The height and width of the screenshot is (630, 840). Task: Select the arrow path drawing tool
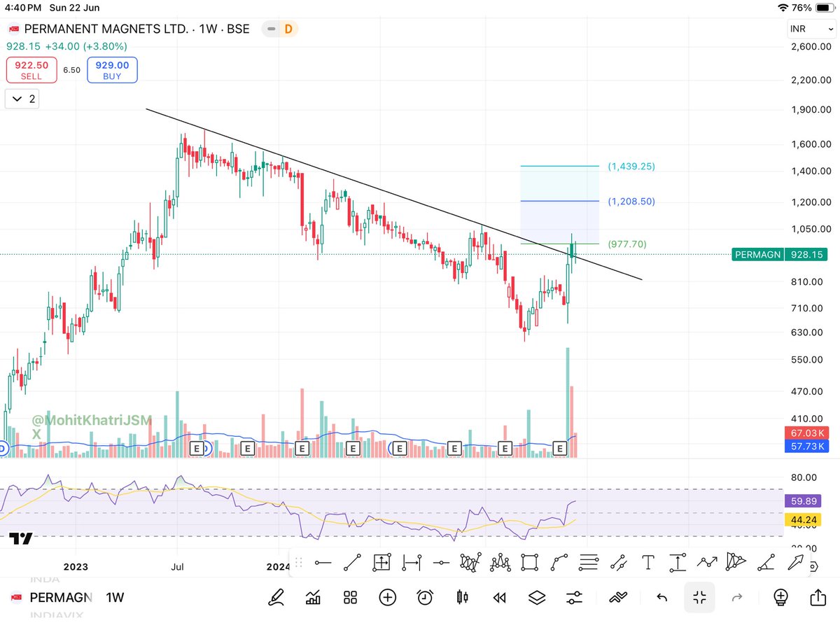707,562
